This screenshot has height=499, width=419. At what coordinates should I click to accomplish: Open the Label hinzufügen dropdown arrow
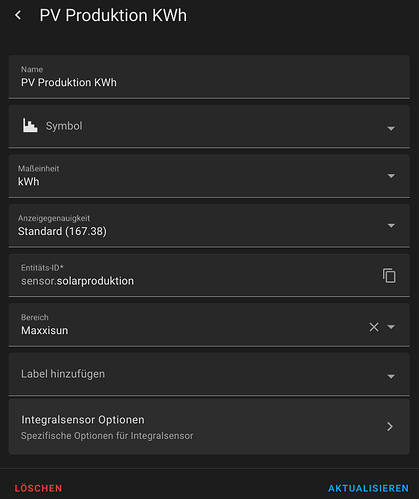pos(391,376)
